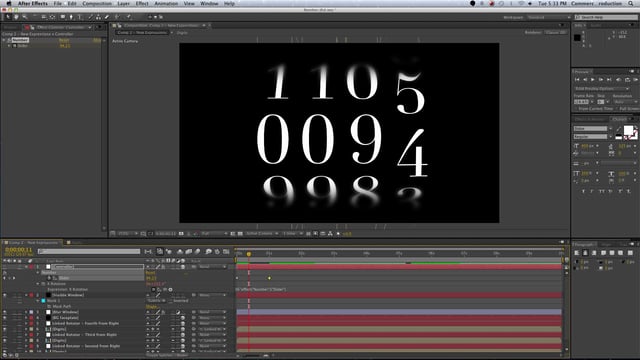Select the Pen tool

[x=71, y=17]
